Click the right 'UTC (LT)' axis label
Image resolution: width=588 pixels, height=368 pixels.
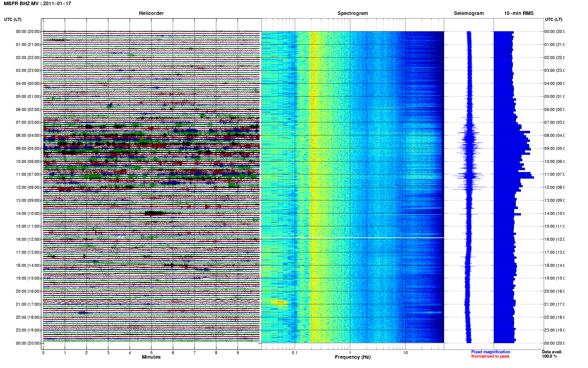(x=553, y=19)
